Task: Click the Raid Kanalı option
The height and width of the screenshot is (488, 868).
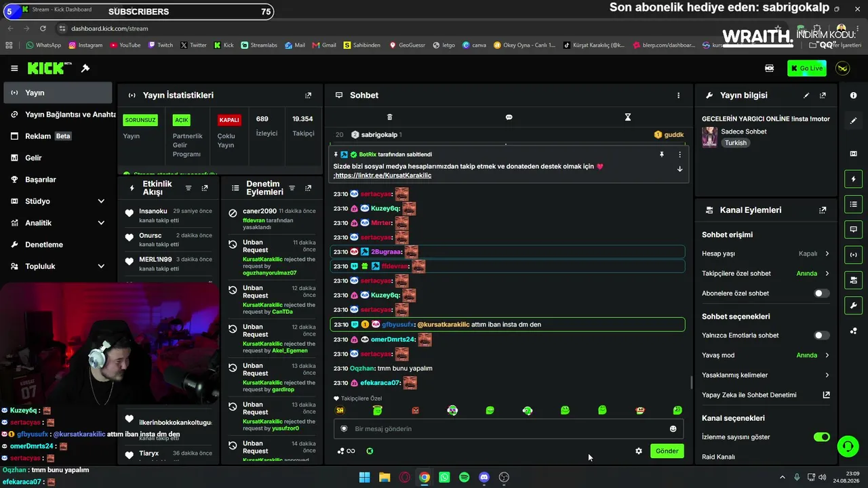Action: point(718,457)
